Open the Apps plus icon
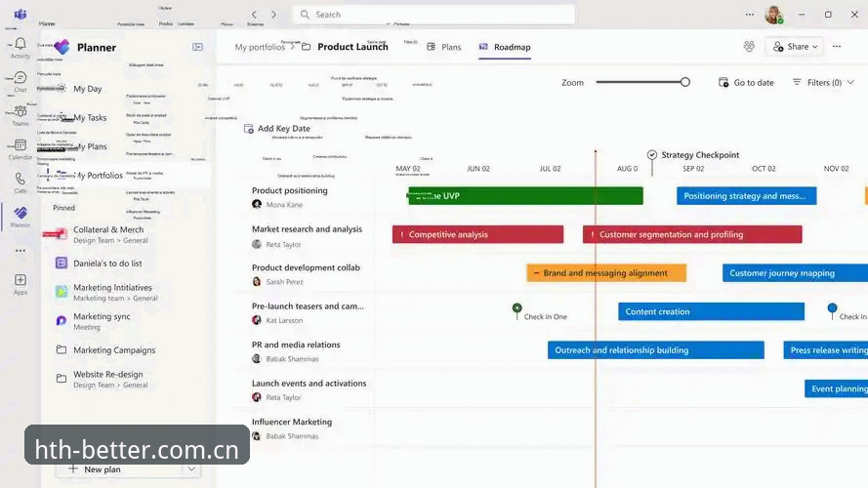The height and width of the screenshot is (488, 868). point(21,280)
